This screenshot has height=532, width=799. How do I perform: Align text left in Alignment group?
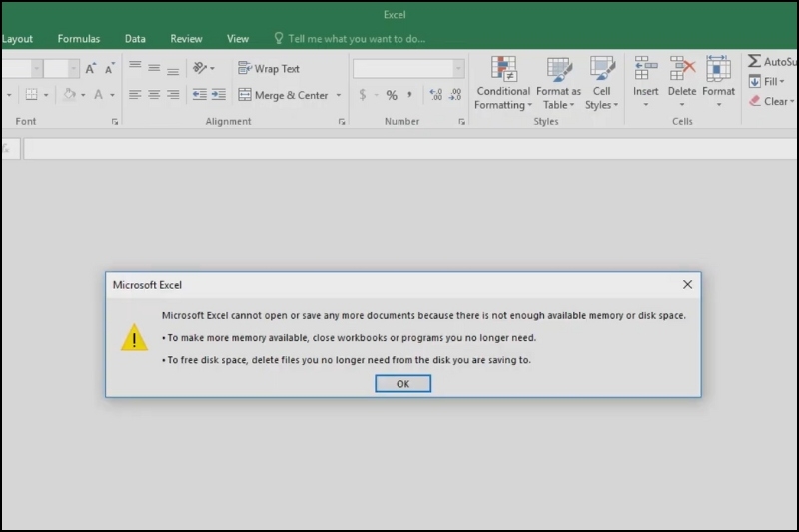pos(135,95)
